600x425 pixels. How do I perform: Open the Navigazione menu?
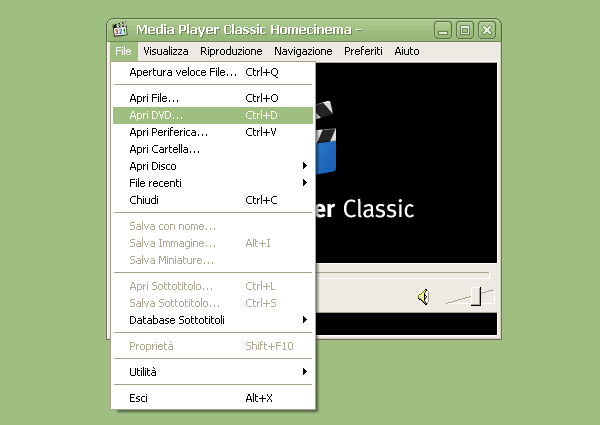pos(303,51)
